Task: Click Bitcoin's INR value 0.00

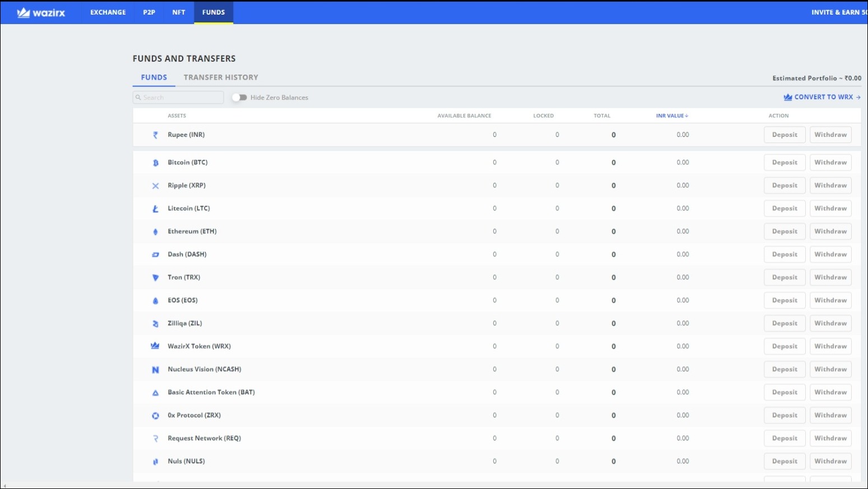Action: 683,163
